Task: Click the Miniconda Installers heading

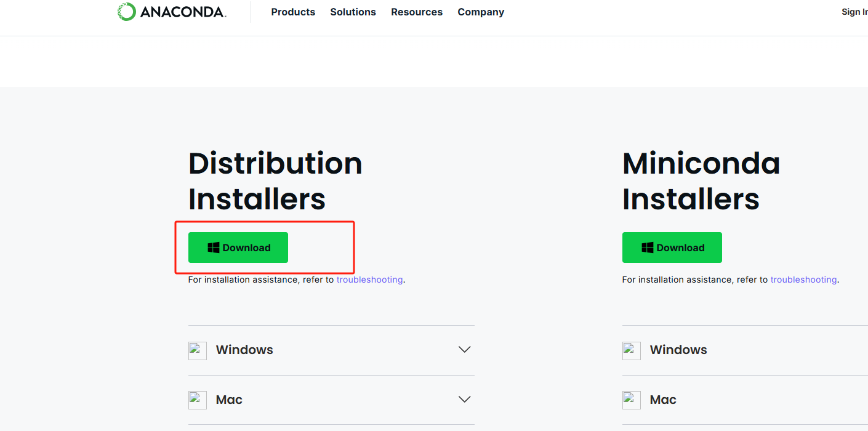Action: click(x=701, y=181)
